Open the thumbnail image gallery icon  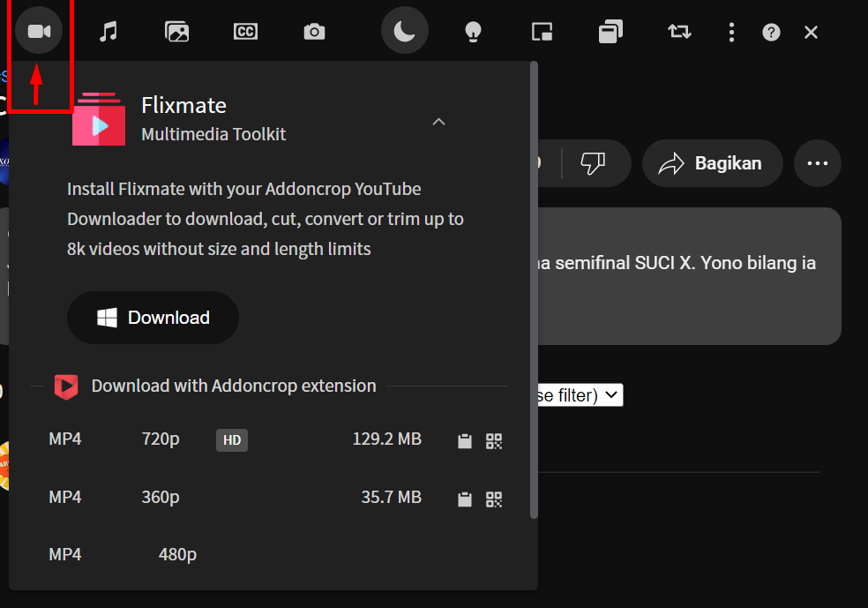click(177, 32)
